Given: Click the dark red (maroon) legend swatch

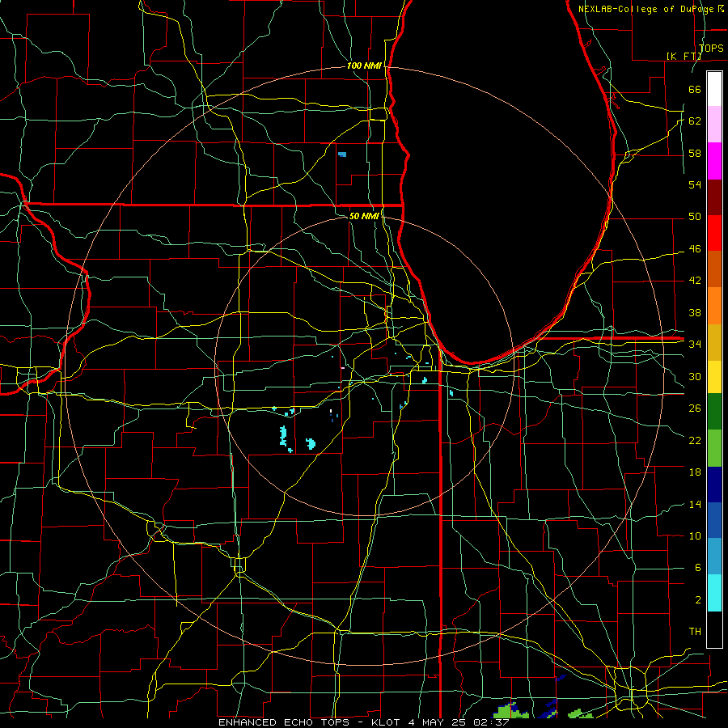Looking at the screenshot, I should coord(714,197).
